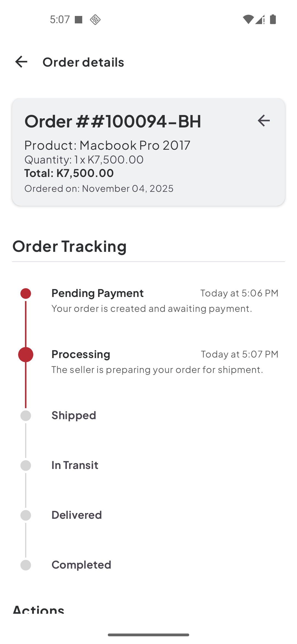Tap the Wi-Fi status bar icon
Screen dimensions: 297x644
(x=248, y=20)
